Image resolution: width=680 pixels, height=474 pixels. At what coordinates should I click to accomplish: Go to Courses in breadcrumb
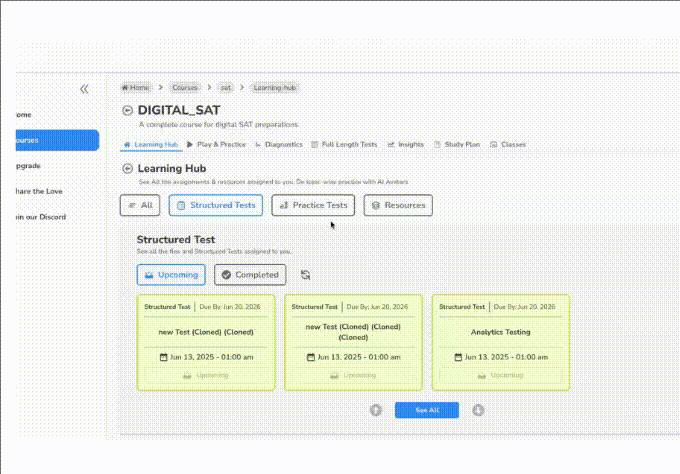185,88
